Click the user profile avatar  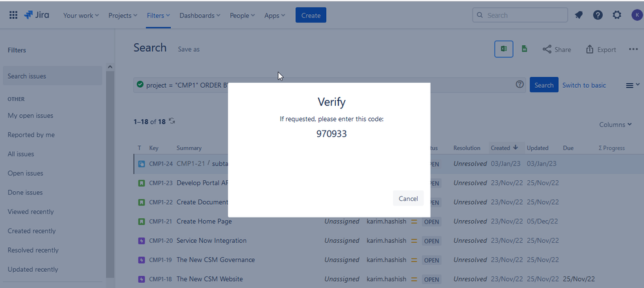click(x=636, y=15)
